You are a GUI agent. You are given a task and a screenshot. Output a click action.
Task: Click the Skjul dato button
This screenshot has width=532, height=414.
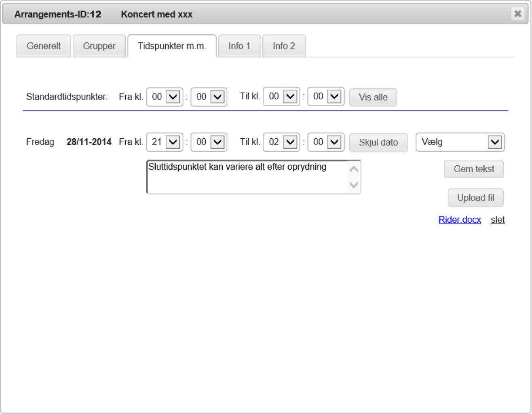(x=378, y=143)
